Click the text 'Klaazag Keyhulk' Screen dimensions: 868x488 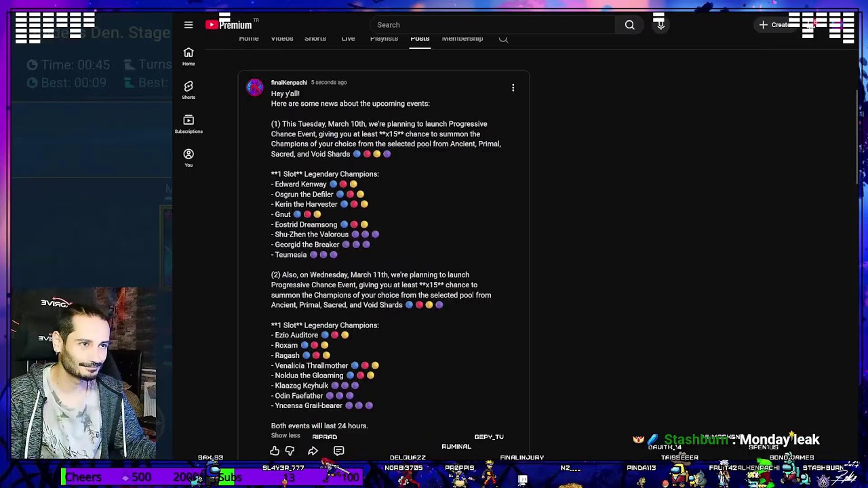coord(301,386)
